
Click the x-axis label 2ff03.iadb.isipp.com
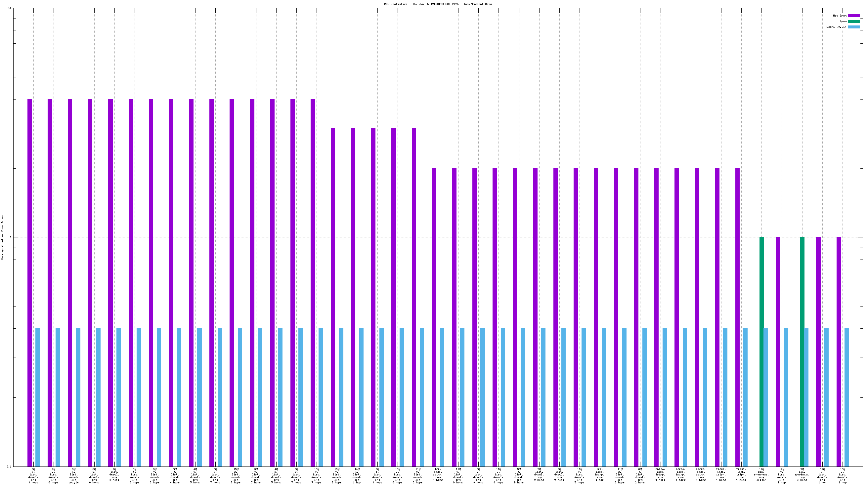coord(701,474)
